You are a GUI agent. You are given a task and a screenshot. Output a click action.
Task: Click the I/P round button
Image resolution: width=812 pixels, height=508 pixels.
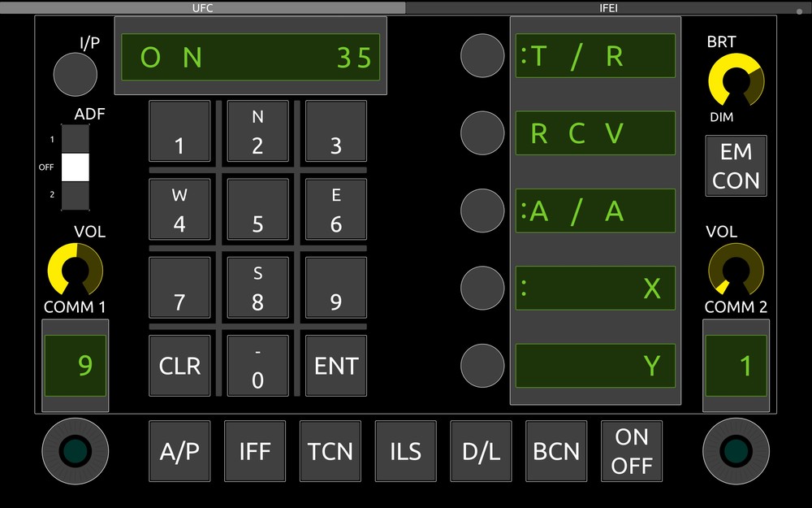point(75,74)
